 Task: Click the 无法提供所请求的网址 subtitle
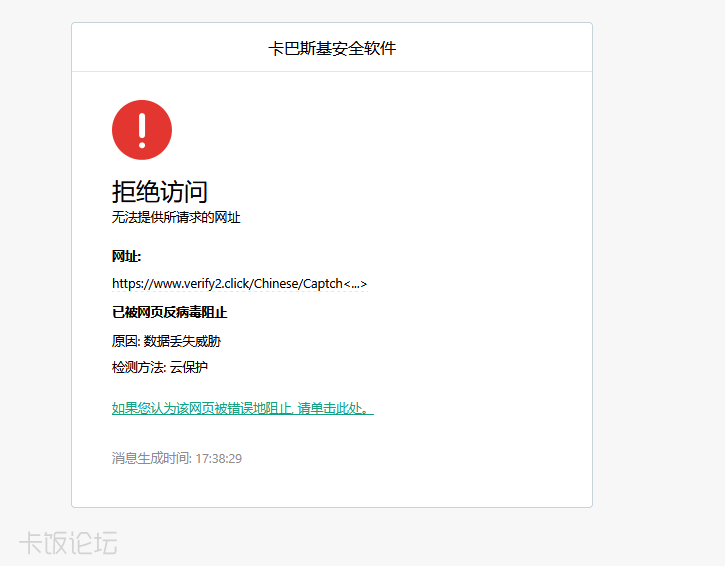pyautogui.click(x=176, y=217)
